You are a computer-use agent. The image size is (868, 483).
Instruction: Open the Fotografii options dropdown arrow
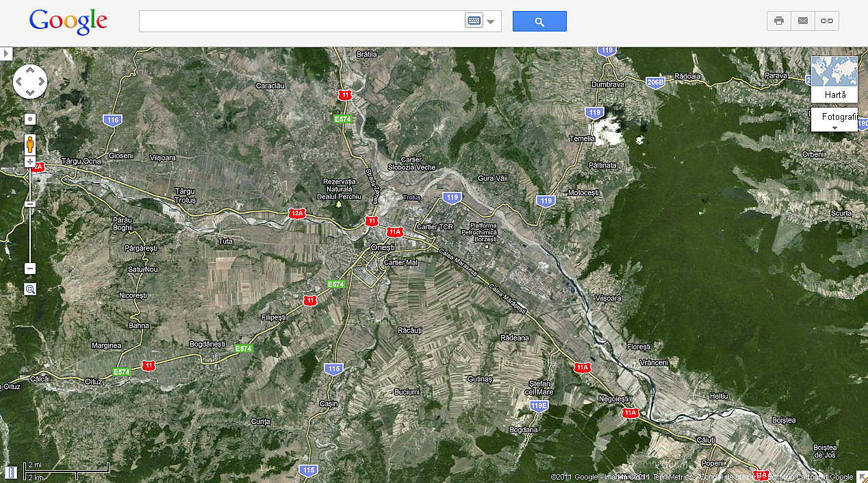coord(837,126)
